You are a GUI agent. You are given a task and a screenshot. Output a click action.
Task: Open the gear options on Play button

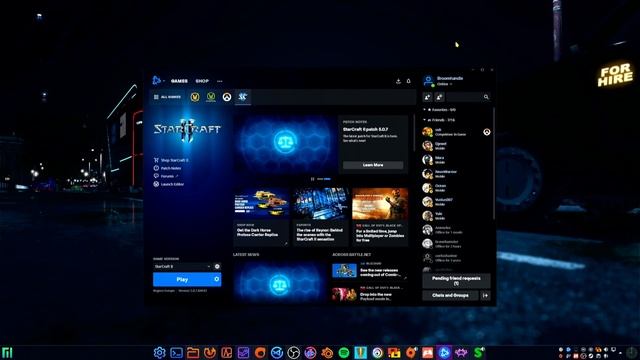click(217, 280)
